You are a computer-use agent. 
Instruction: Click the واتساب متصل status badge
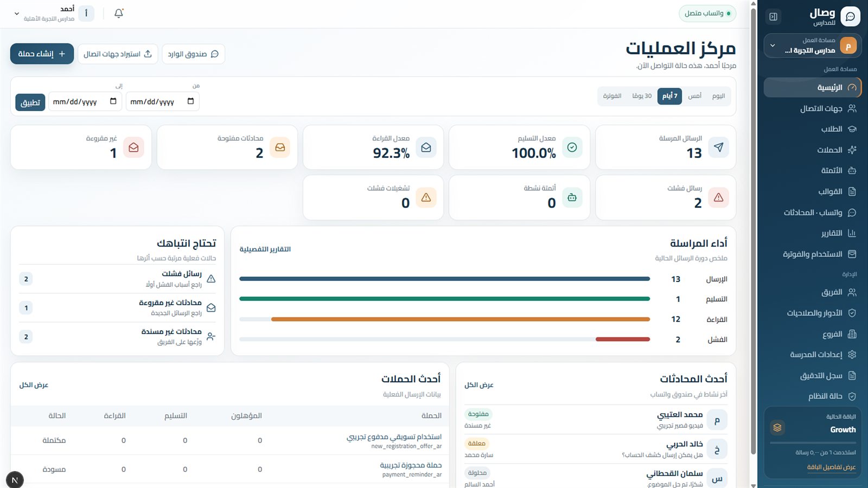pos(707,14)
